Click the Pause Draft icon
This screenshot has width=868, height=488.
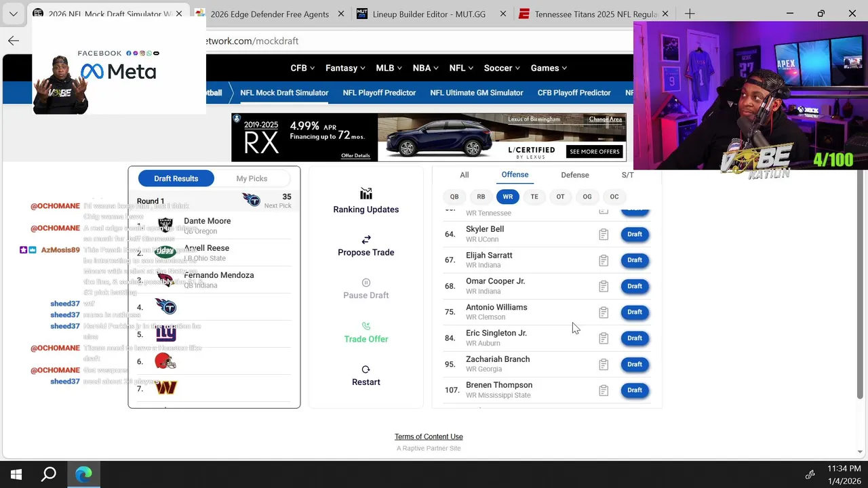366,283
